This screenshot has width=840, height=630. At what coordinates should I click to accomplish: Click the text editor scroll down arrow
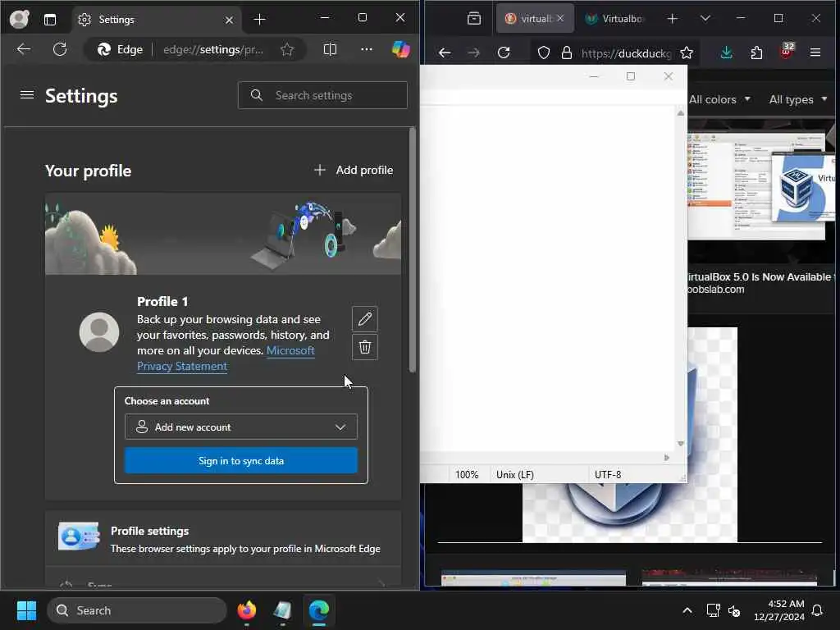680,444
